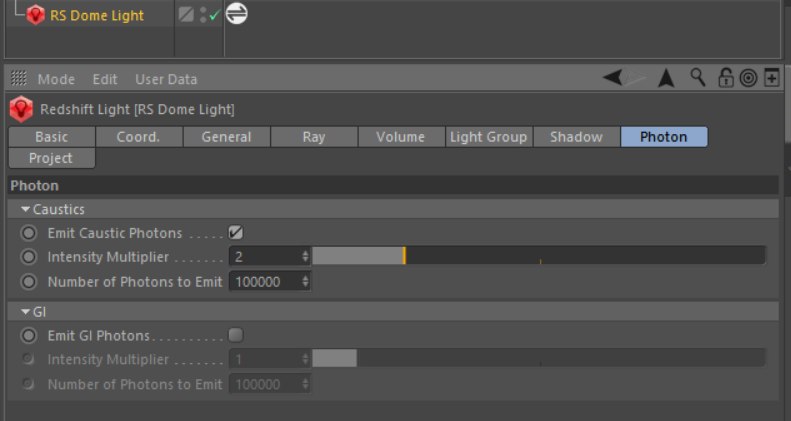
Task: Select the RS Dome Light name in object list
Action: pos(97,16)
